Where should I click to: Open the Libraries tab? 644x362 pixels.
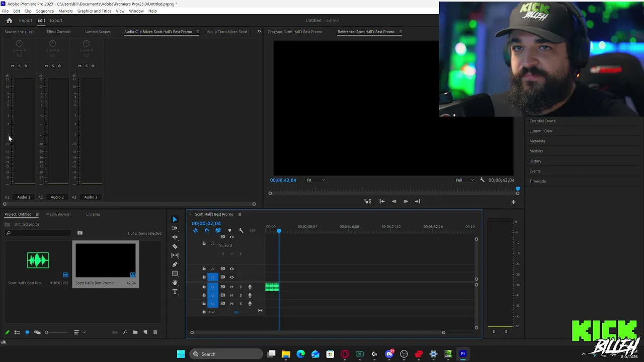click(93, 214)
